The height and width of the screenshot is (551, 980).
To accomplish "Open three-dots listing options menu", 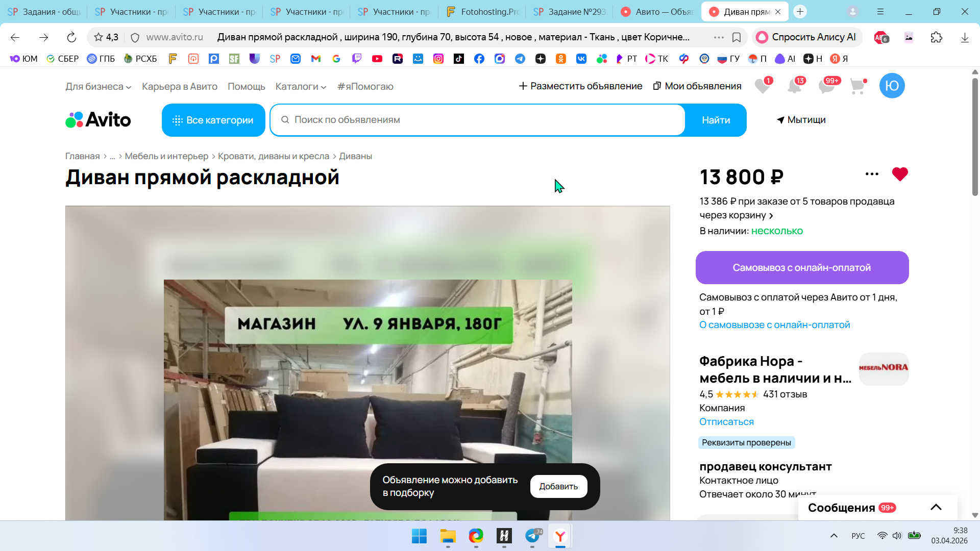I will (x=872, y=174).
